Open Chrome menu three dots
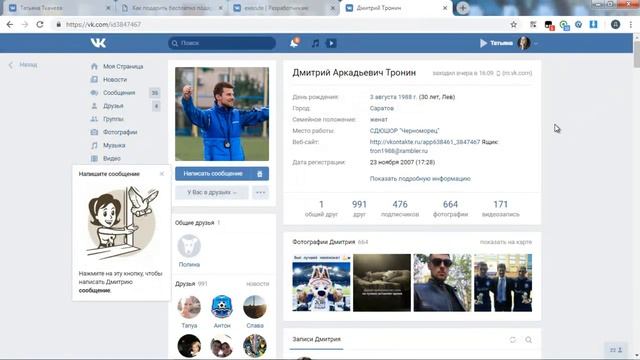This screenshot has width=640, height=360. (x=631, y=24)
